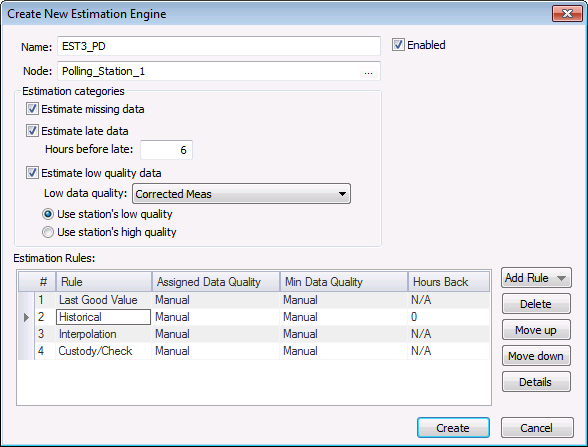The width and height of the screenshot is (588, 447).
Task: Click Hours Back N/A for Custody/Check
Action: click(448, 351)
